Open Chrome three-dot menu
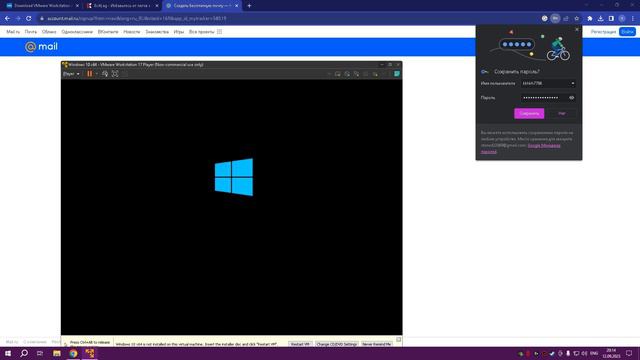This screenshot has height=360, width=640. coord(633,18)
